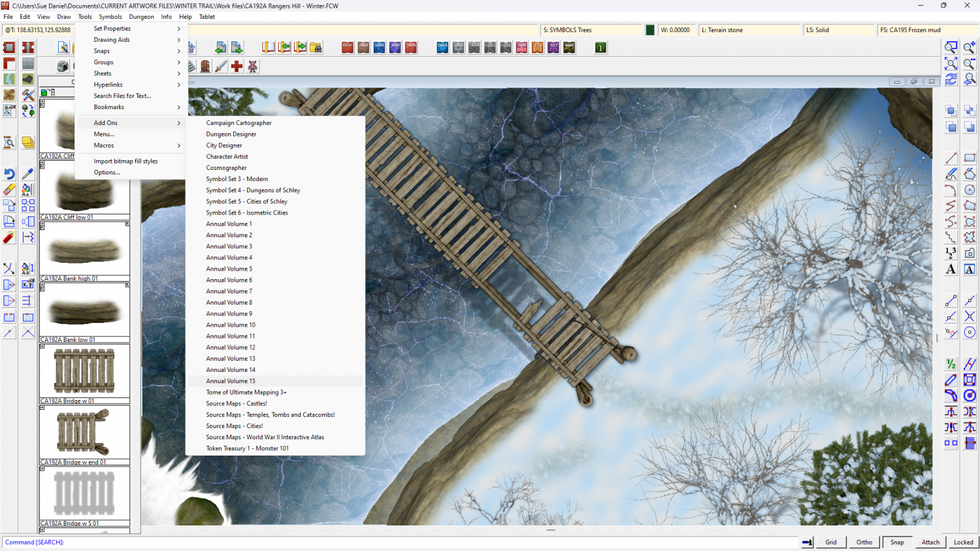The image size is (980, 551).
Task: Select CA192A Bridge w 01 symbol thumbnail
Action: click(x=84, y=374)
